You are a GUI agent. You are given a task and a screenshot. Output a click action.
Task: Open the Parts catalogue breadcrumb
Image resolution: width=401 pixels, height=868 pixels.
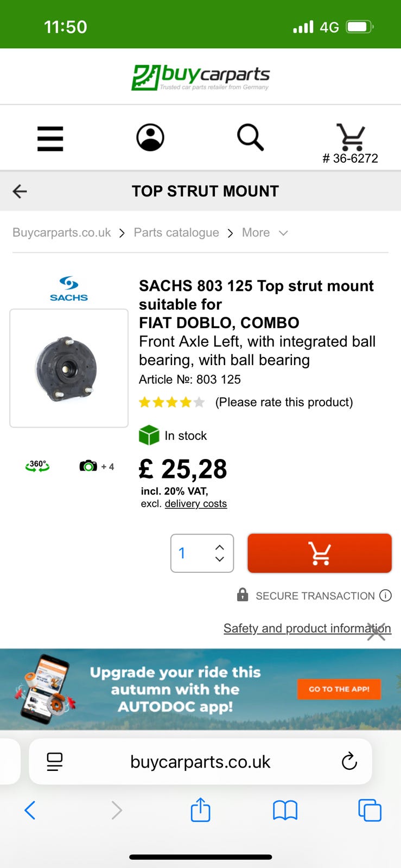point(176,233)
